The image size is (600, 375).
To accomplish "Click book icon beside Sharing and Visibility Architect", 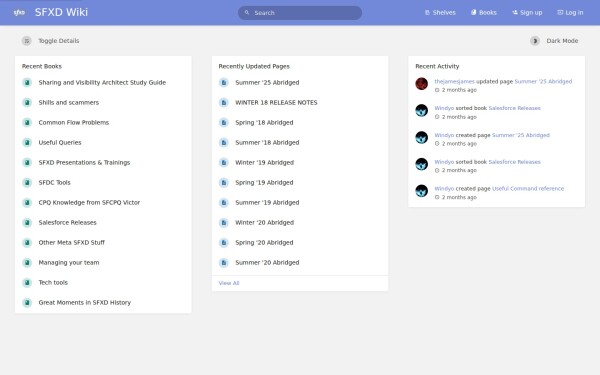I will point(27,82).
